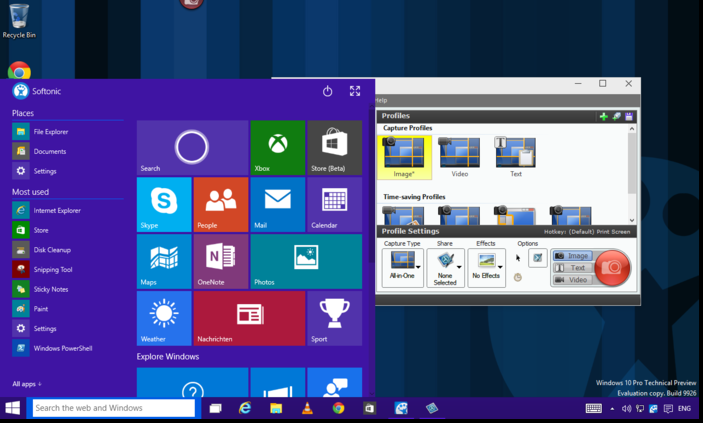Open Store from Most used list
The image size is (703, 423).
[67, 230]
